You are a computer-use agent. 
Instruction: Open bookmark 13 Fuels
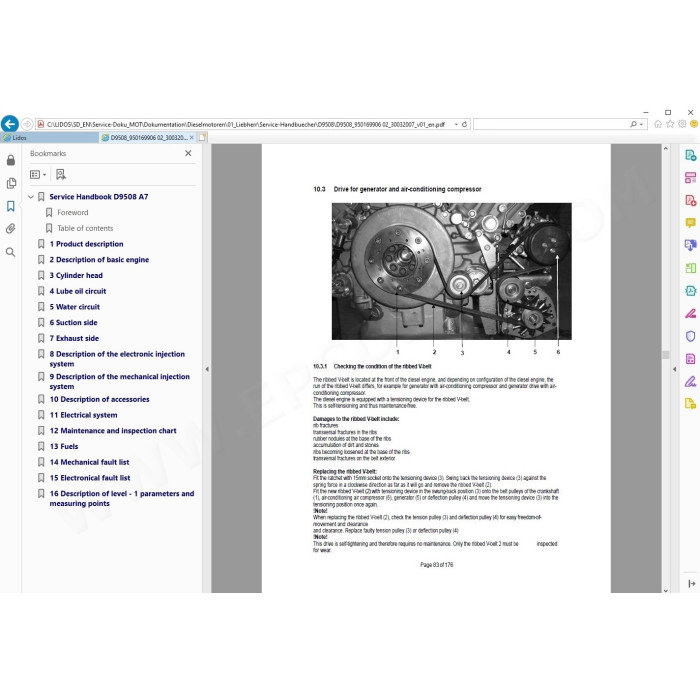pos(64,446)
